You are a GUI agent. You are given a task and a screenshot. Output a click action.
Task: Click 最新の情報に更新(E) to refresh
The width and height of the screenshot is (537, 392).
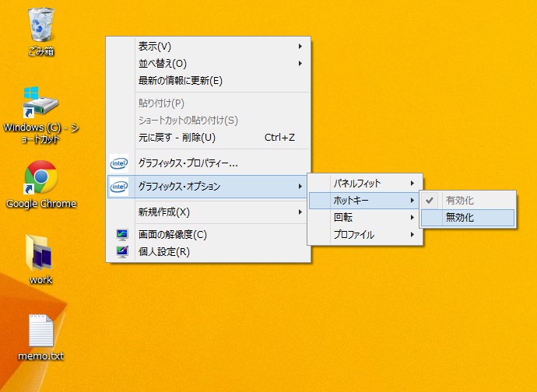(x=181, y=80)
